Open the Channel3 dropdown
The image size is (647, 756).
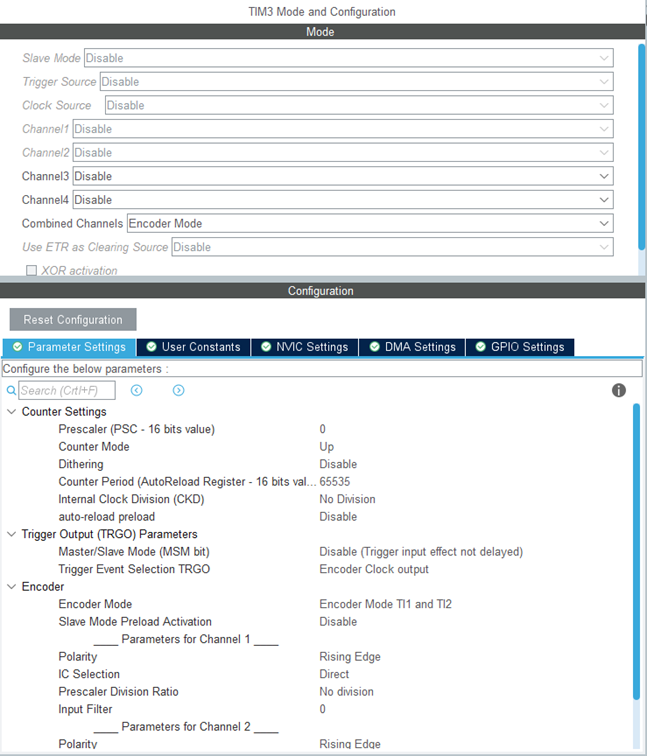pos(343,176)
